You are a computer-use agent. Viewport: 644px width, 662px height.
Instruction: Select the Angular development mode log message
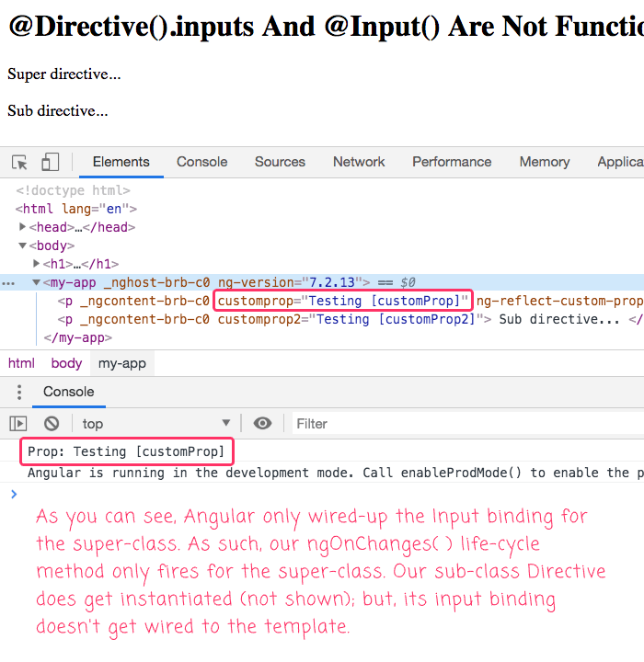tap(336, 473)
